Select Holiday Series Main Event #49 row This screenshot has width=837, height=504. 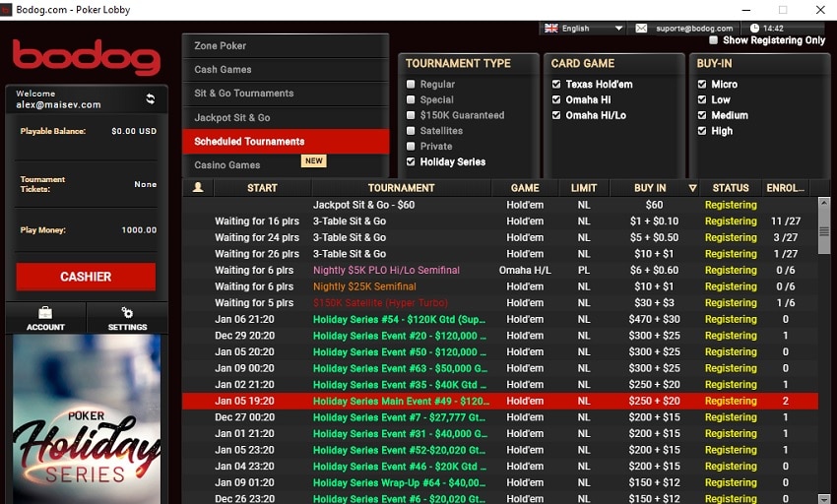[500, 401]
